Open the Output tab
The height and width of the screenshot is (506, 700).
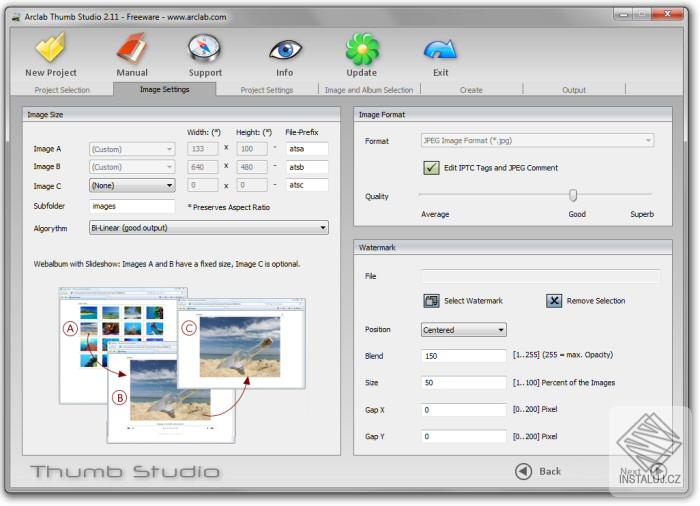[x=574, y=90]
